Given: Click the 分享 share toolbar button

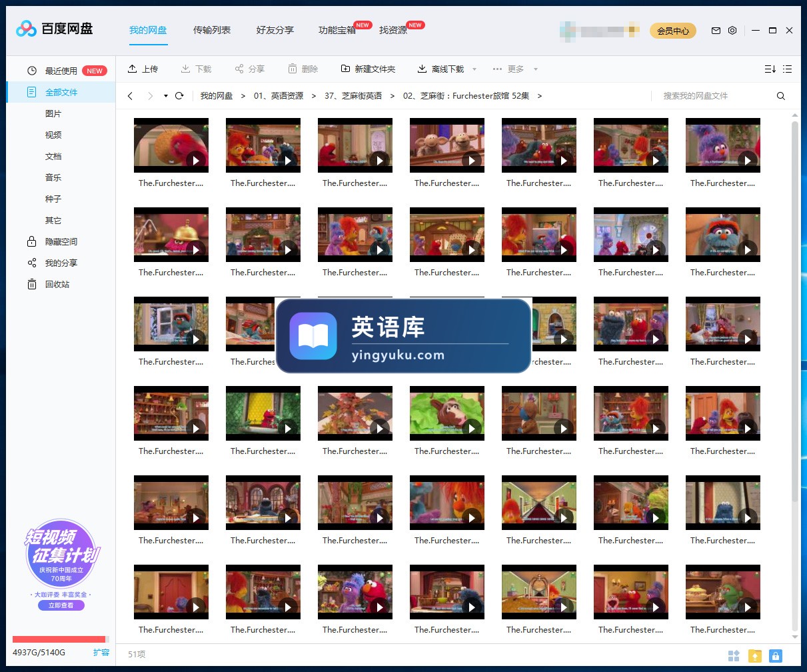Looking at the screenshot, I should (249, 69).
